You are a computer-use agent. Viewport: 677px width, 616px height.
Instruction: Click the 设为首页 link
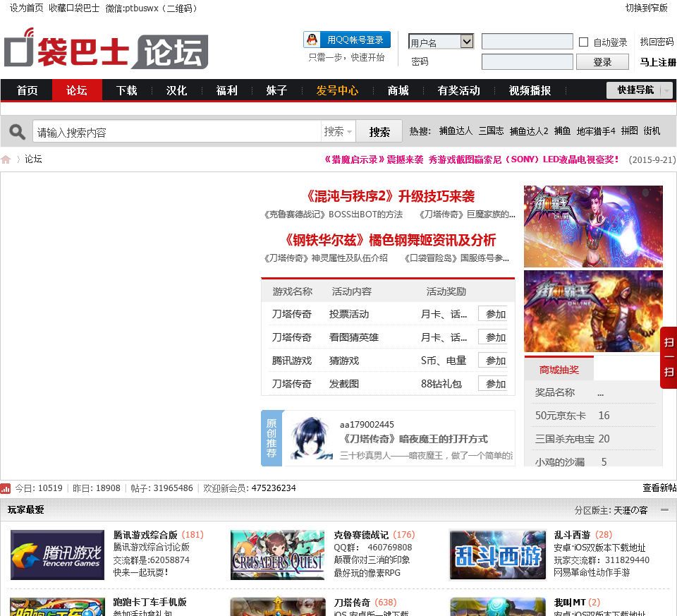[x=26, y=8]
